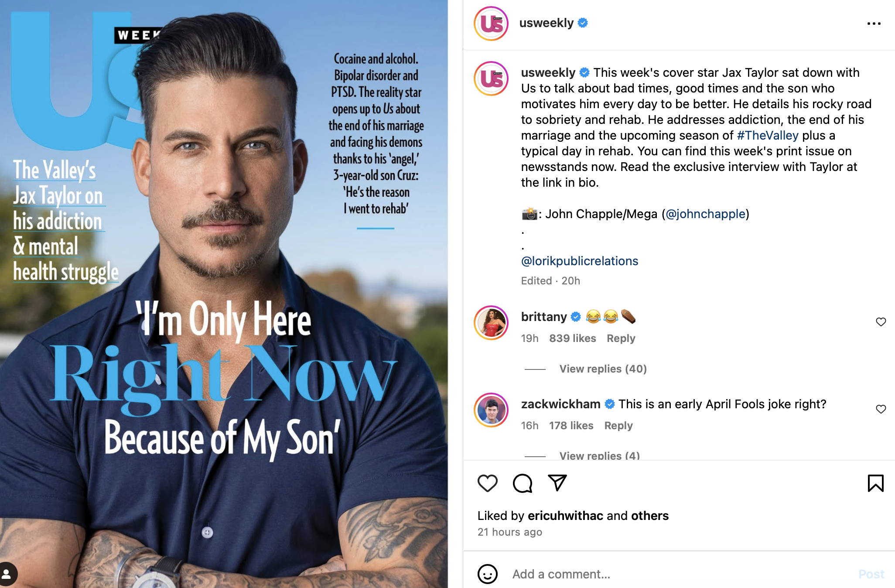View likes list via 'others' link
Viewport: 895px width, 588px height.
point(649,516)
